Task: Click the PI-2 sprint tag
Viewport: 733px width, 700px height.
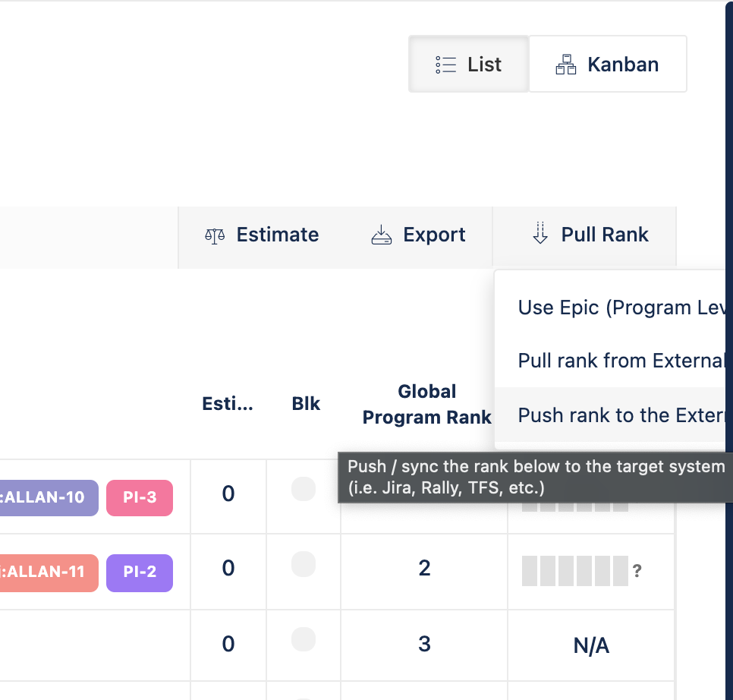Action: tap(140, 573)
